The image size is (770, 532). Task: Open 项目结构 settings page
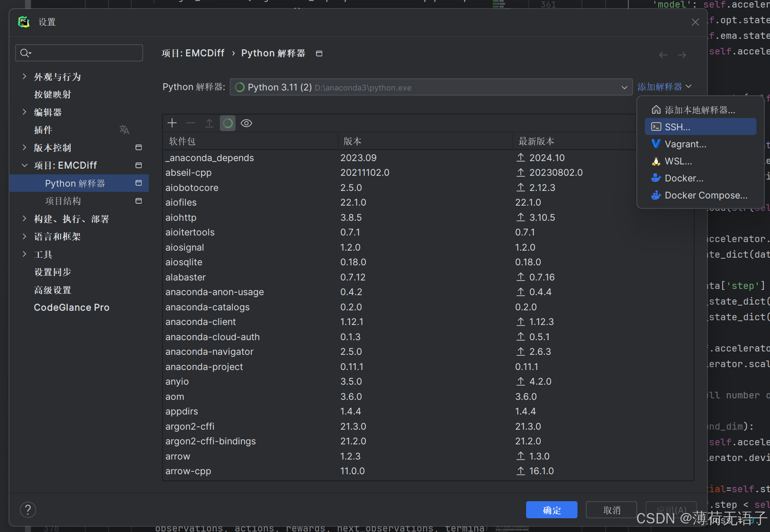click(63, 201)
